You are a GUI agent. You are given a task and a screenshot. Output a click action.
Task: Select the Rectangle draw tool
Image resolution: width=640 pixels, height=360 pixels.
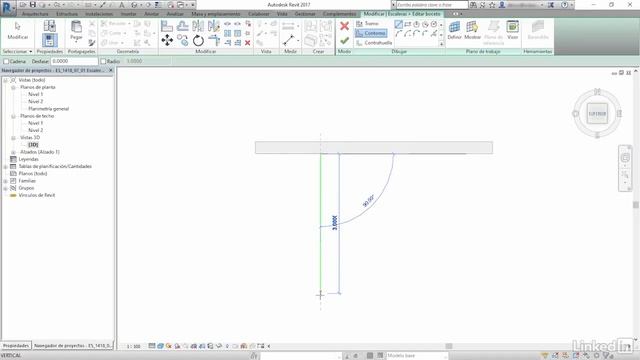click(407, 24)
